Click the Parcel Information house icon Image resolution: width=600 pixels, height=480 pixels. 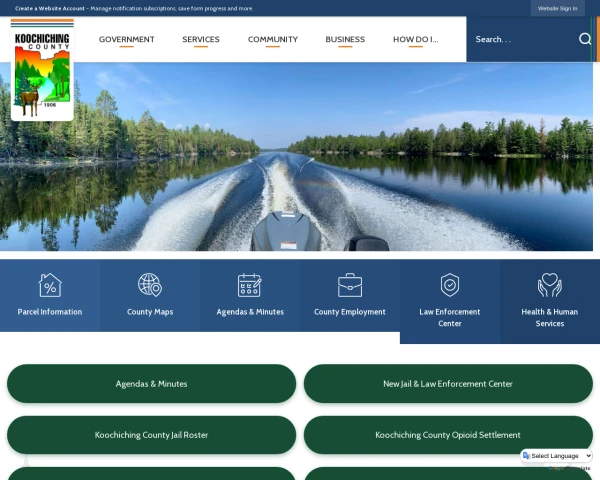[x=50, y=285]
